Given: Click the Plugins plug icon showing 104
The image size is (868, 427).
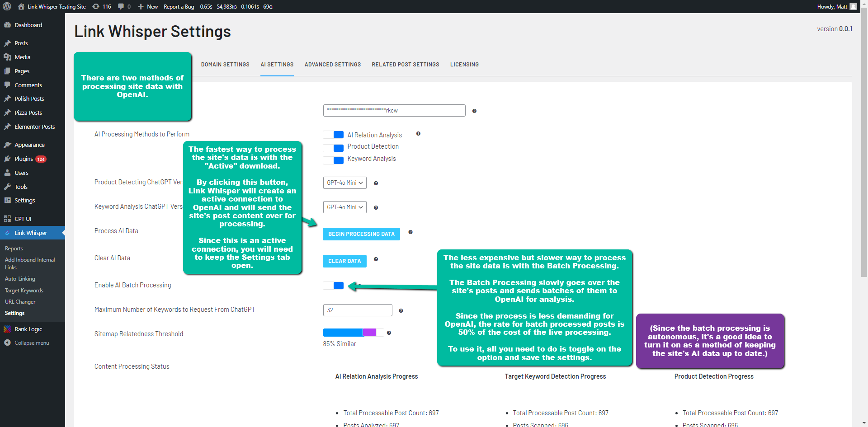Looking at the screenshot, I should [8, 159].
